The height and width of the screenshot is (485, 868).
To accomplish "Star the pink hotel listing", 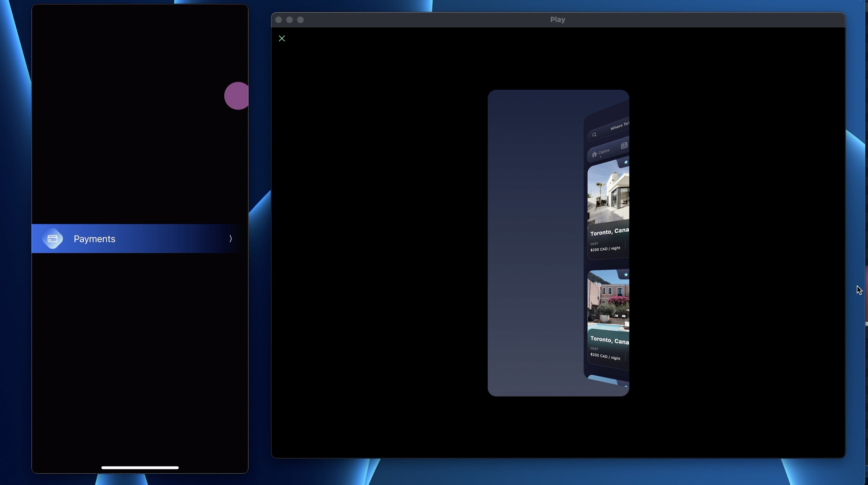I will pos(626,275).
